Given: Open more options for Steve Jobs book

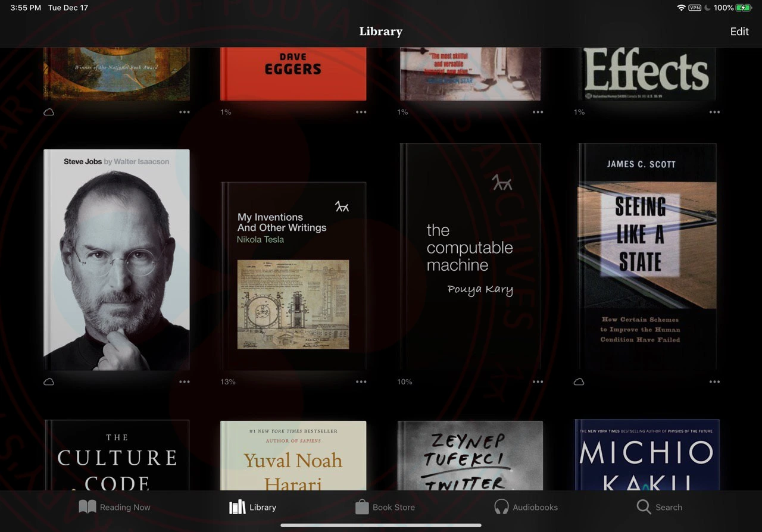Looking at the screenshot, I should (185, 382).
